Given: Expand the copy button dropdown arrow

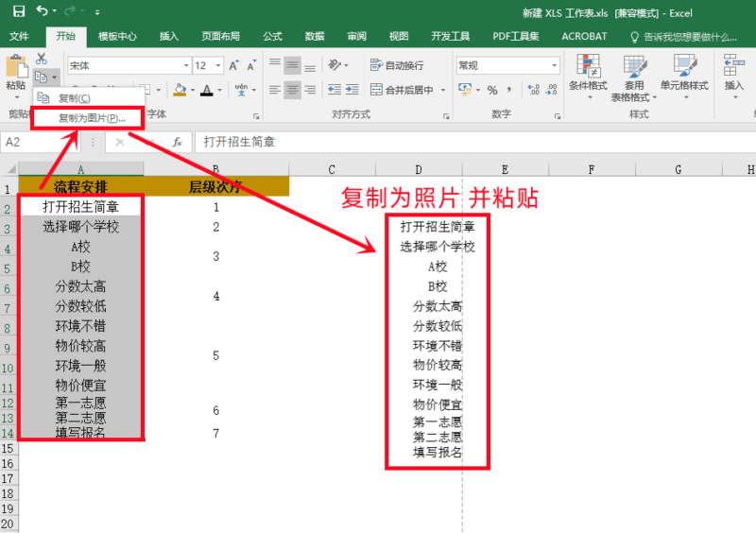Looking at the screenshot, I should [x=55, y=77].
